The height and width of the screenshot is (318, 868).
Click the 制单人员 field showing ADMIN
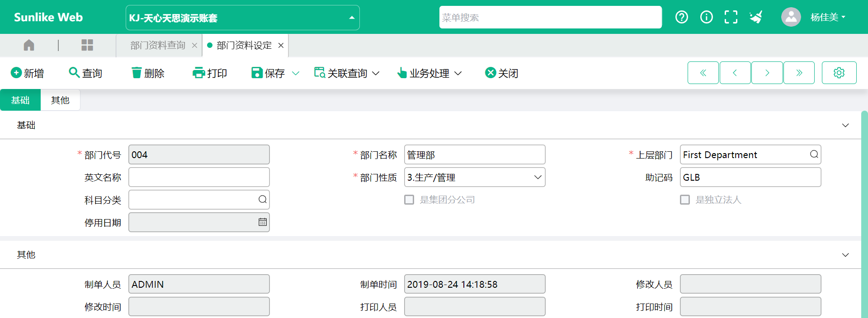coord(199,284)
